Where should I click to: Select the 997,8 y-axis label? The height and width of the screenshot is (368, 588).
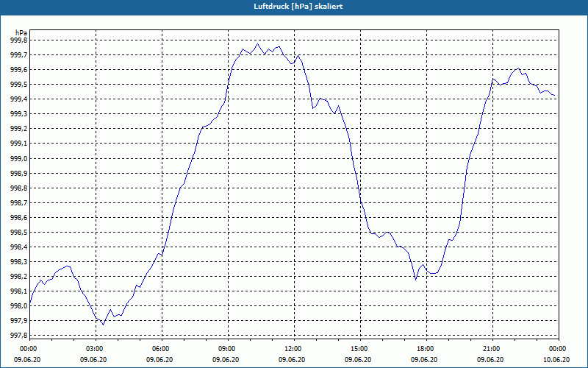(18, 336)
